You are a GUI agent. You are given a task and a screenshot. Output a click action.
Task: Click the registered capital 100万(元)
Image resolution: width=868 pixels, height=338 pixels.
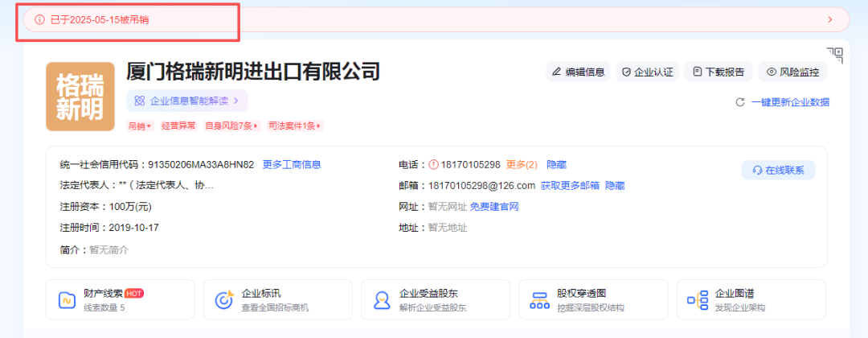tap(131, 207)
